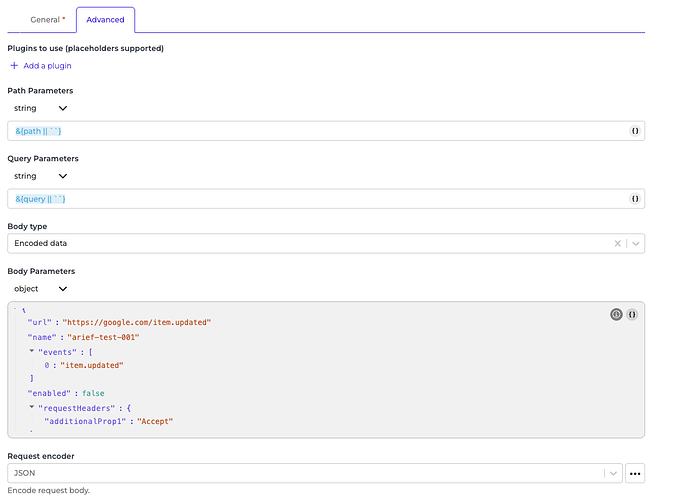The image size is (690, 495).
Task: Click the braces icon in Body Parameters editor
Action: coord(633,314)
